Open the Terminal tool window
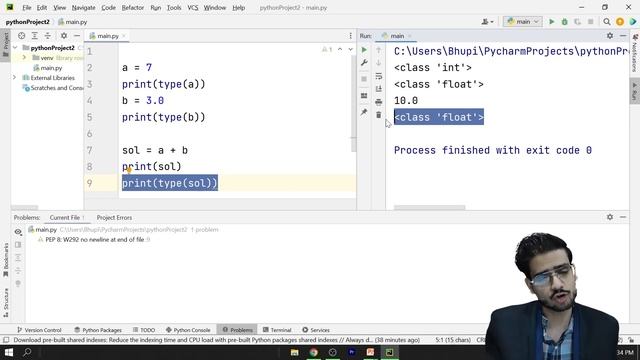This screenshot has height=360, width=640. coord(277,330)
